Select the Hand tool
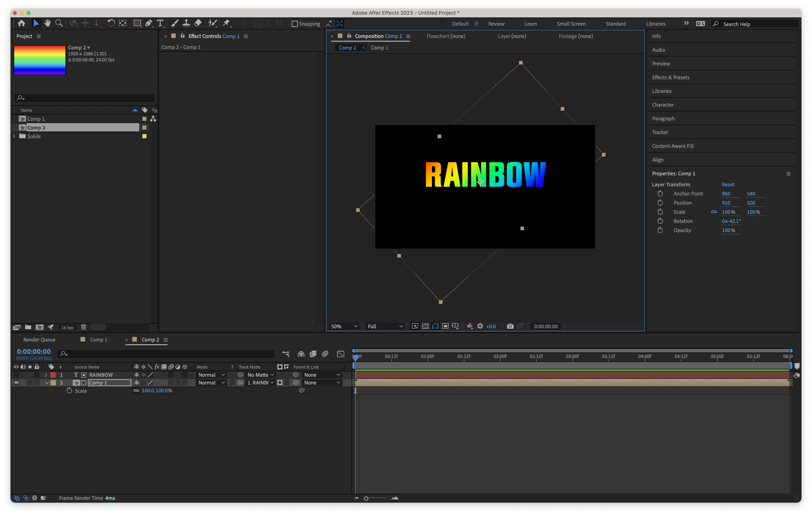 point(48,23)
